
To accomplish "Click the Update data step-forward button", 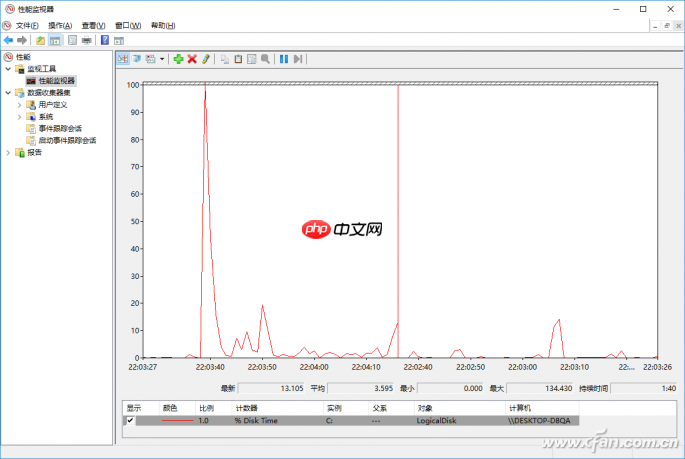I will point(298,59).
